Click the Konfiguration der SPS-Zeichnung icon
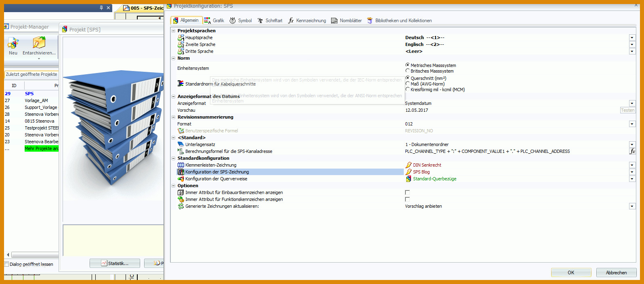644x284 pixels. 181,172
